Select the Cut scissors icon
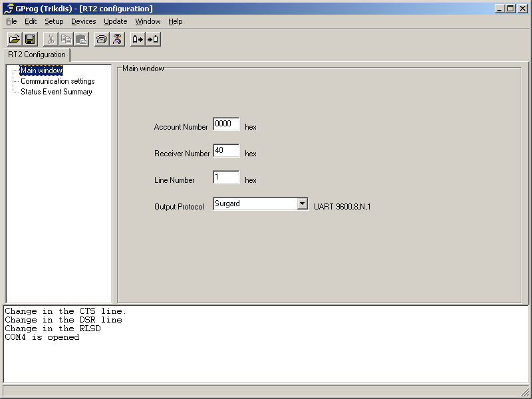Screen dimensions: 532x399 click(50, 39)
